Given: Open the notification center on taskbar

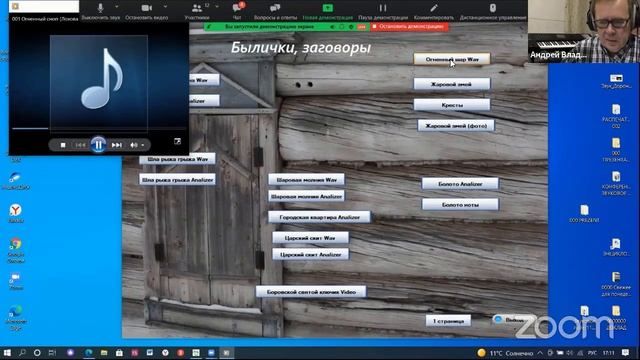Looking at the screenshot, I should (626, 353).
